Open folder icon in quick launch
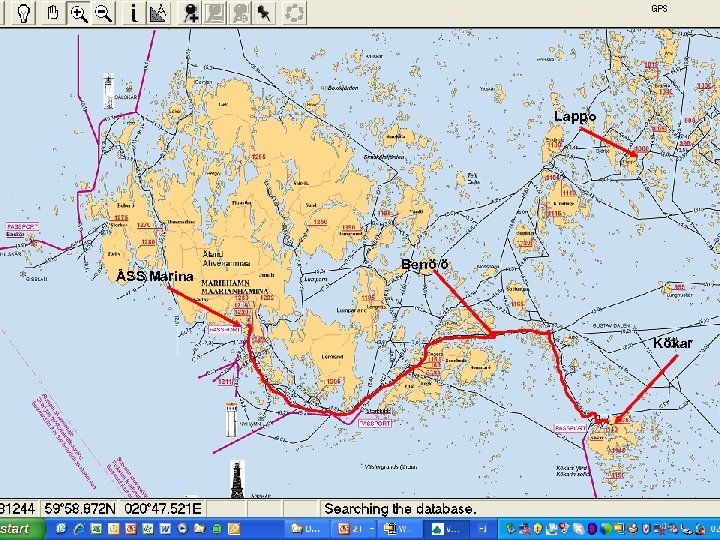 pos(199,529)
